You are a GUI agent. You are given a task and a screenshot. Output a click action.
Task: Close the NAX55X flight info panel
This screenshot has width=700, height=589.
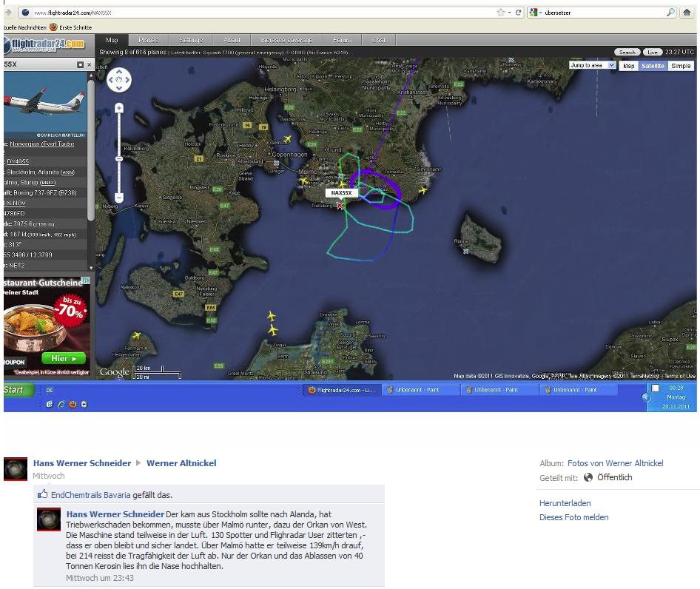pos(90,65)
